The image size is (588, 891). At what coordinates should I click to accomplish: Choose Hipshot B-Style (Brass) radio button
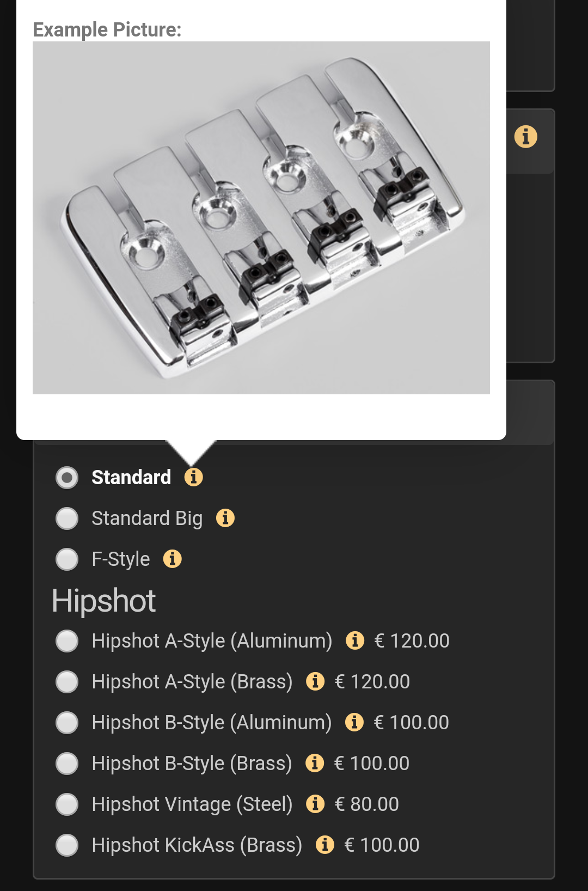point(67,764)
